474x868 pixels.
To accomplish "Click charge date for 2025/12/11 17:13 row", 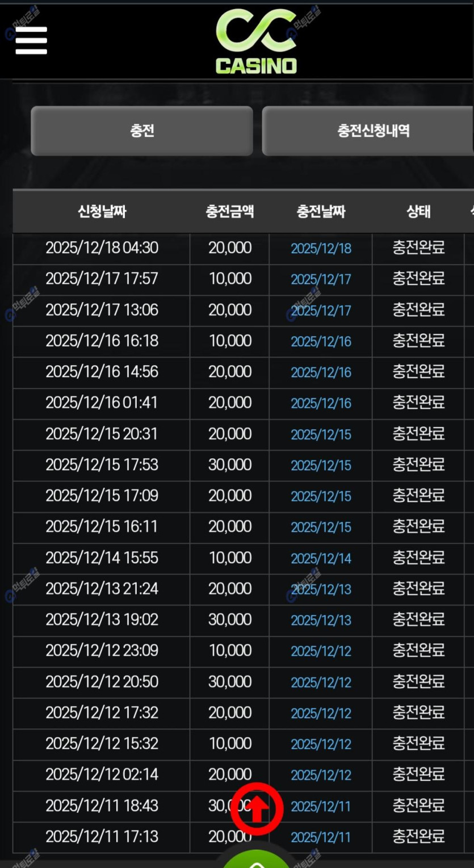I will [321, 837].
